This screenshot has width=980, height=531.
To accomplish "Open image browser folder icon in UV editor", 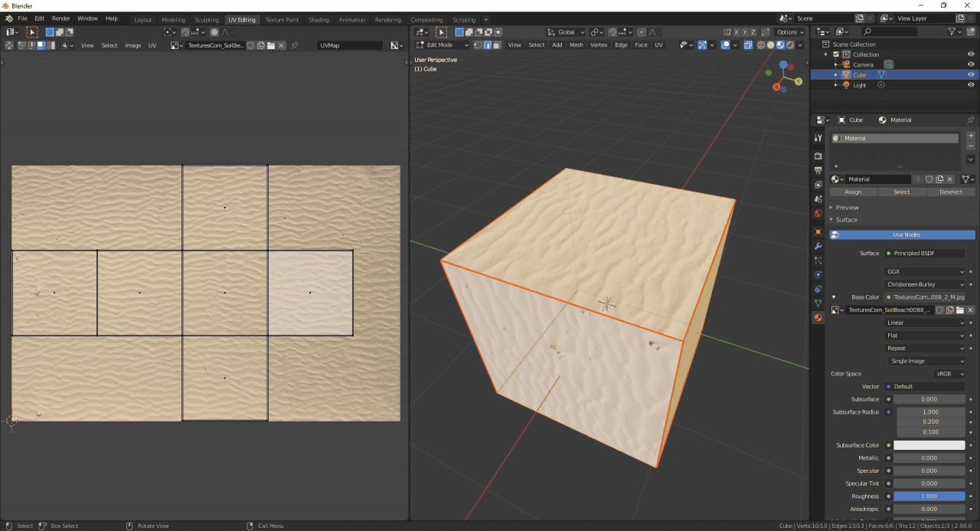I will 271,45.
